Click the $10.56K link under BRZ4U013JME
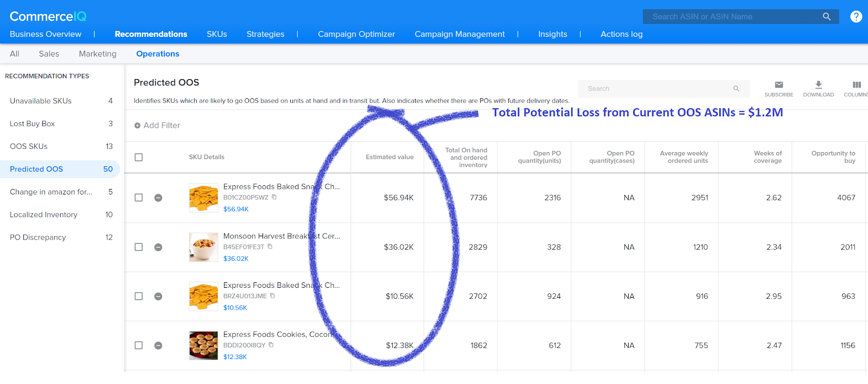Screen dimensions: 868x384 [235, 308]
